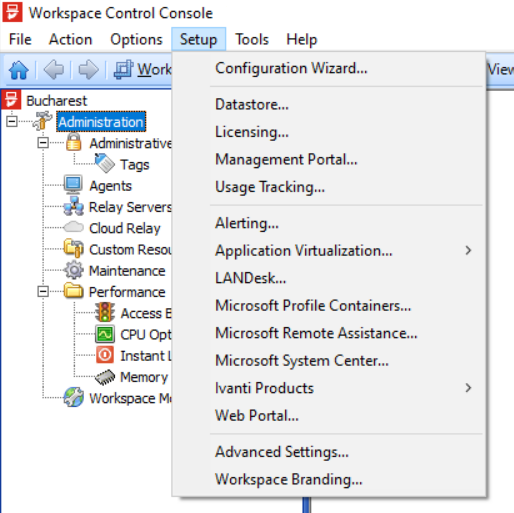Click the Workspace globe wrench icon

[x=73, y=397]
